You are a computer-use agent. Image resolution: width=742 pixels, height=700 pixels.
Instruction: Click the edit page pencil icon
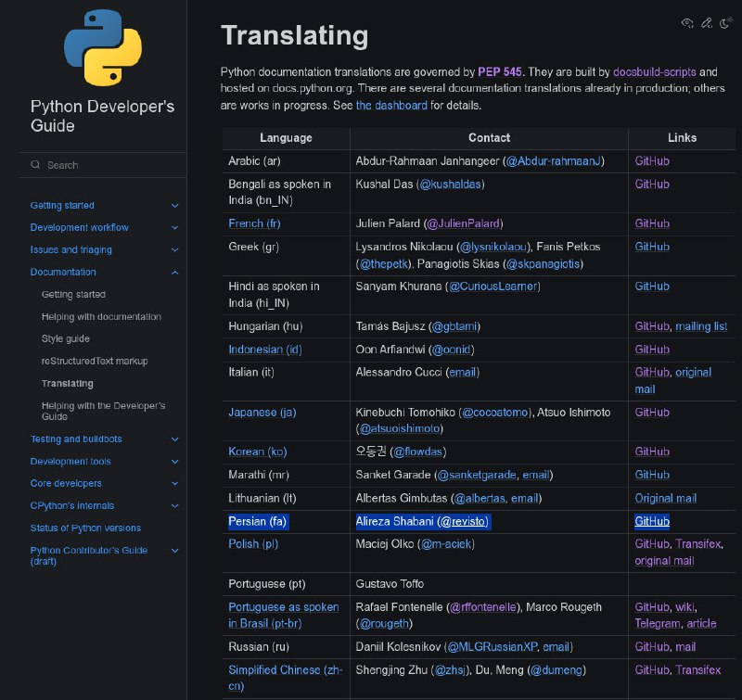[707, 22]
